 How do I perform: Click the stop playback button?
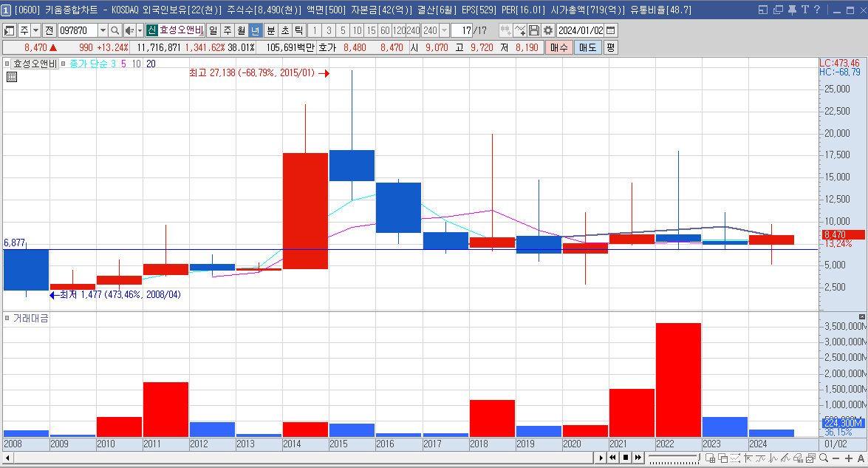(x=626, y=458)
